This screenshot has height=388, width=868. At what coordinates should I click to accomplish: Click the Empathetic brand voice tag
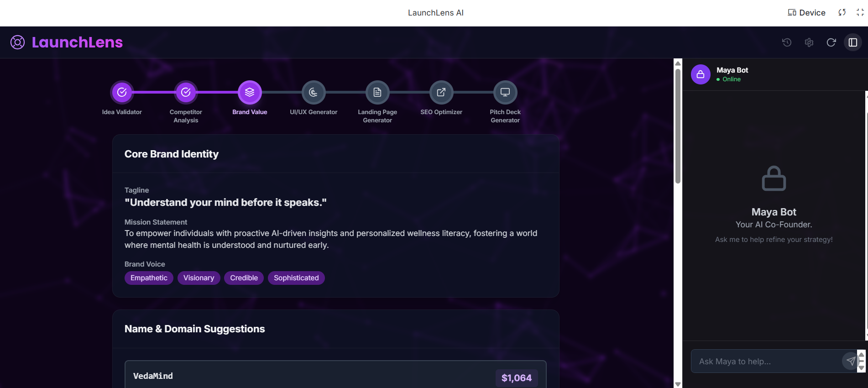click(x=149, y=278)
